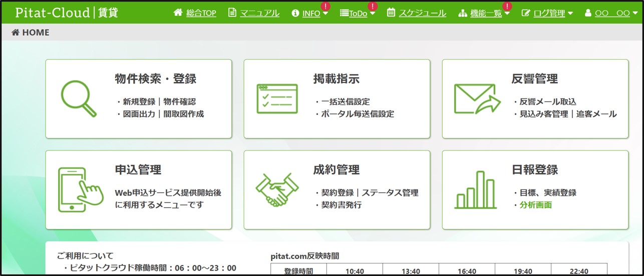Viewport: 644px width, 276px height.
Task: Click the checklist window icon for 掲載指示
Action: pyautogui.click(x=277, y=98)
